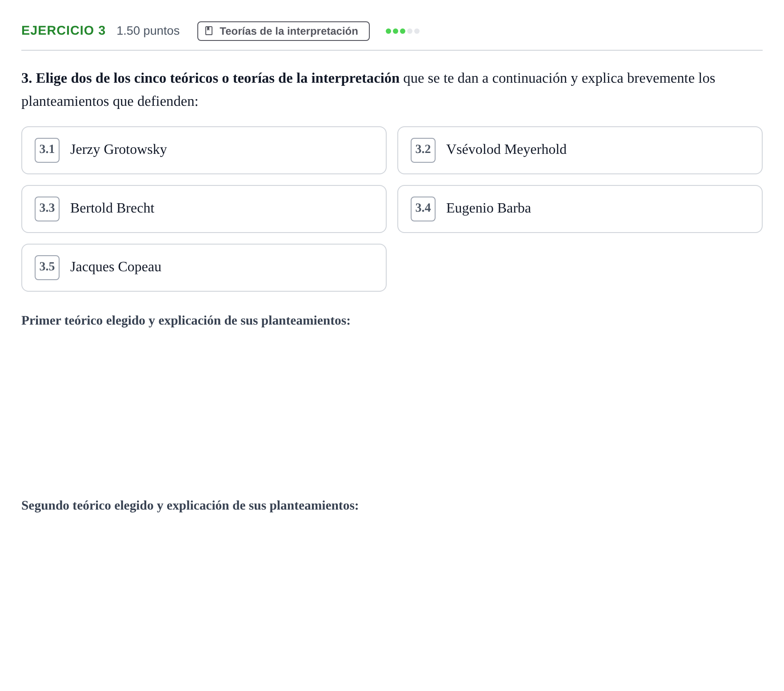Click the last grey difficulty dot

(x=417, y=31)
